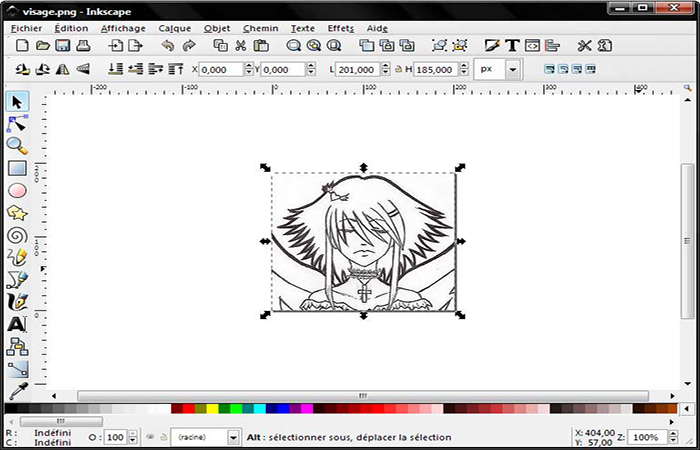Select the Star polygon tool
Screen dimensions: 700x450
(17, 213)
